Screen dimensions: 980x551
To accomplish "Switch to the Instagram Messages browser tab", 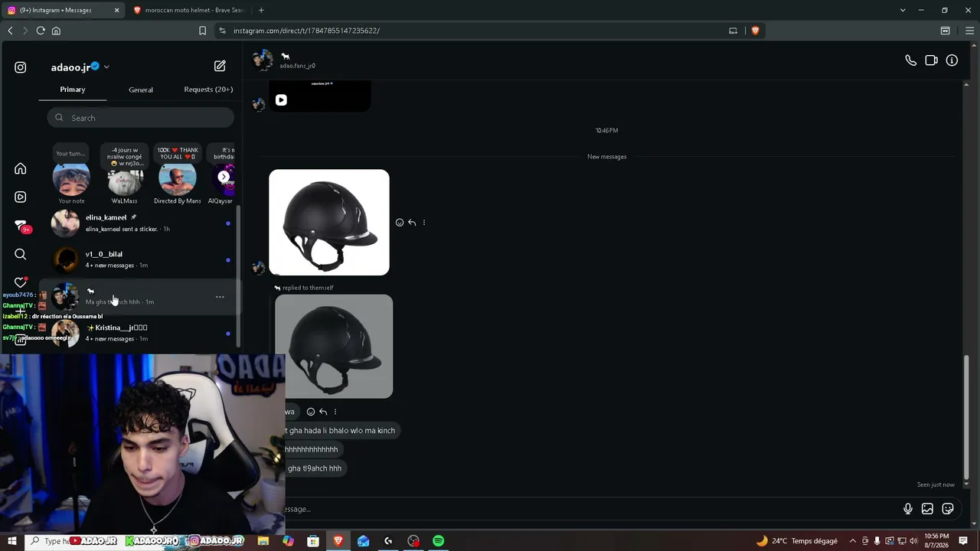I will 64,10.
